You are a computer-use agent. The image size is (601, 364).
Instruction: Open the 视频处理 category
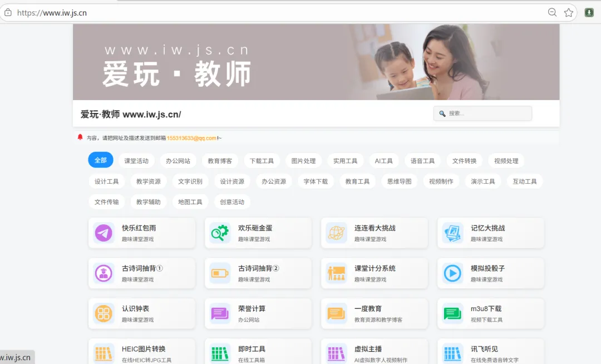click(506, 161)
